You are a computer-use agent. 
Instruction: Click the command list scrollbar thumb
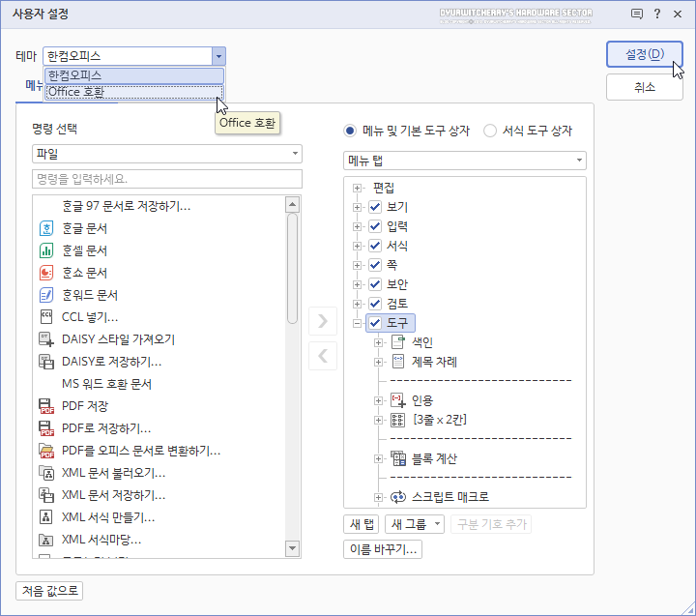coord(292,269)
